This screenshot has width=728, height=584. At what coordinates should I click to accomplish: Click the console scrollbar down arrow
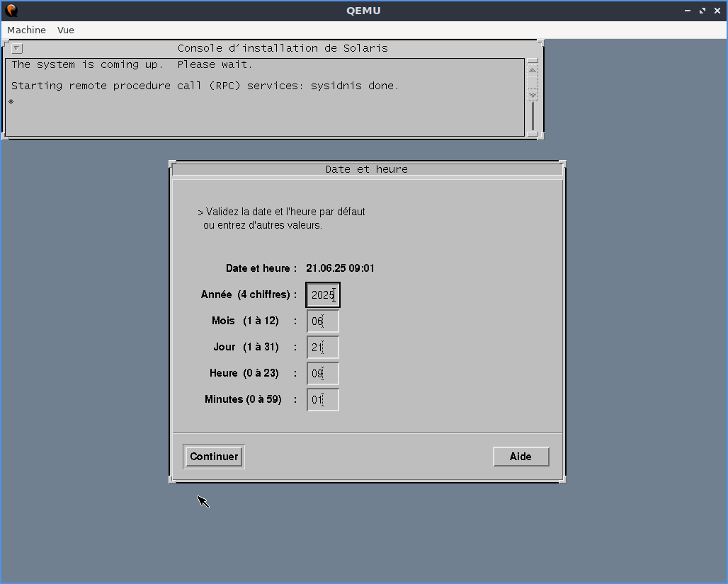(533, 95)
